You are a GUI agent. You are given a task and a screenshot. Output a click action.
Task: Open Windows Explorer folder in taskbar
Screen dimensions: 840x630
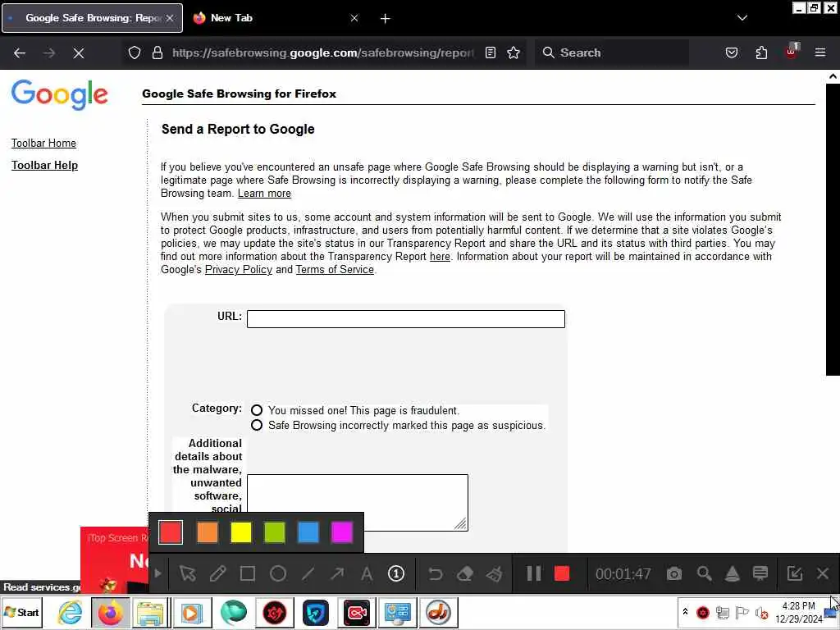(150, 612)
